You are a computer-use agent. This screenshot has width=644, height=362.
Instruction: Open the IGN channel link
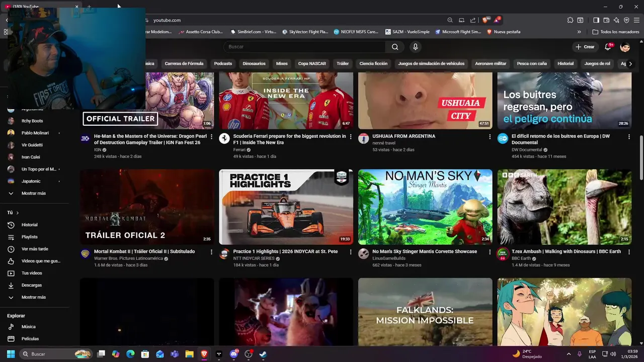(x=98, y=150)
